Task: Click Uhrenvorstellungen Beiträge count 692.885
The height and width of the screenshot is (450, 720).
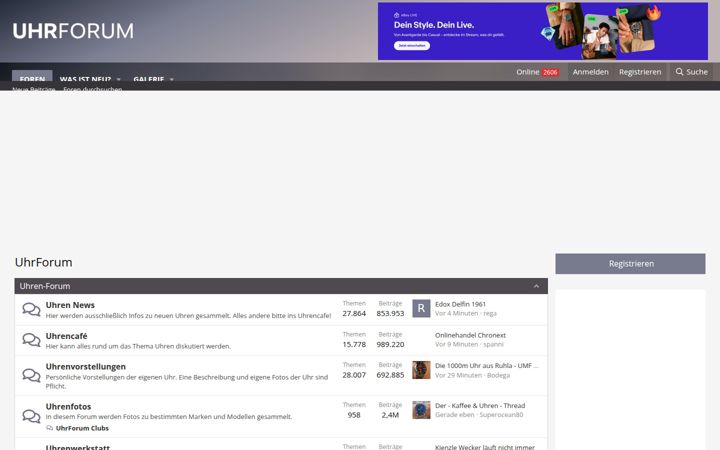Action: (x=390, y=375)
